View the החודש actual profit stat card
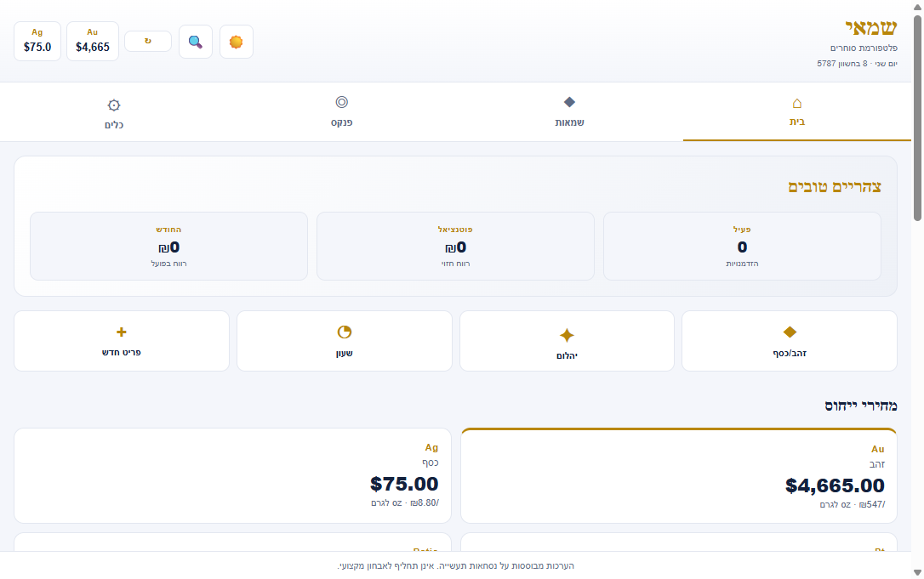Screen dimensions: 924x579 (x=168, y=247)
